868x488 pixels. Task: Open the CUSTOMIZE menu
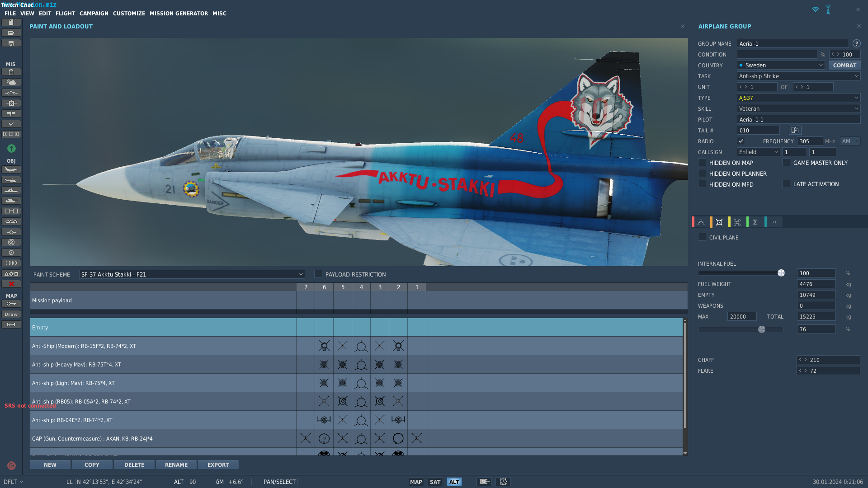pyautogui.click(x=129, y=13)
